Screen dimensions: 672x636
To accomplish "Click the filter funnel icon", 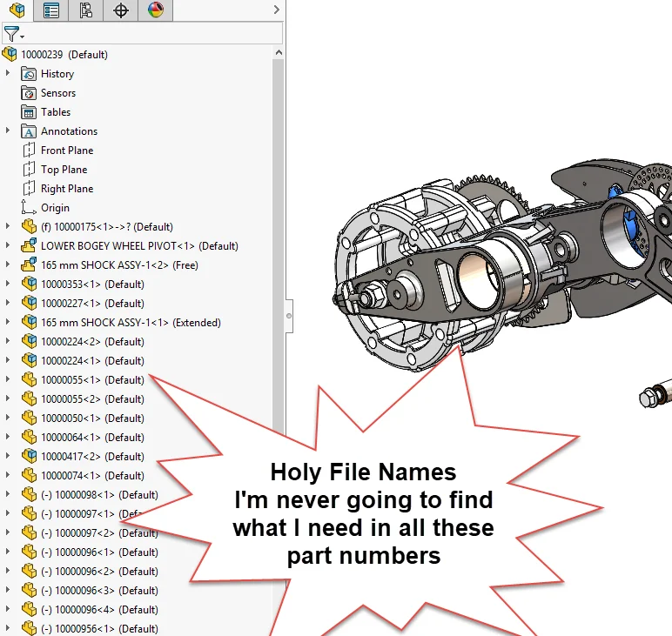I will click(11, 34).
